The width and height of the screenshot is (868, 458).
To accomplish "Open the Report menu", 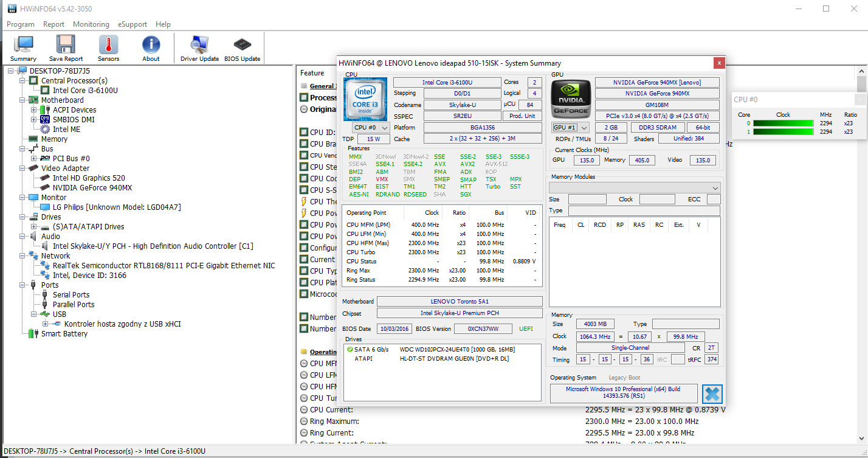I will (53, 24).
